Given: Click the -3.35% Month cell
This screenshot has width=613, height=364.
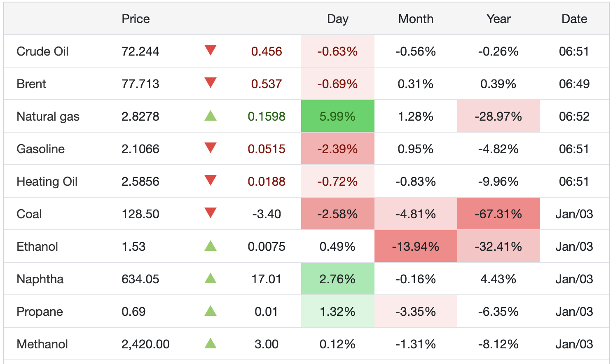Looking at the screenshot, I should pyautogui.click(x=416, y=312).
